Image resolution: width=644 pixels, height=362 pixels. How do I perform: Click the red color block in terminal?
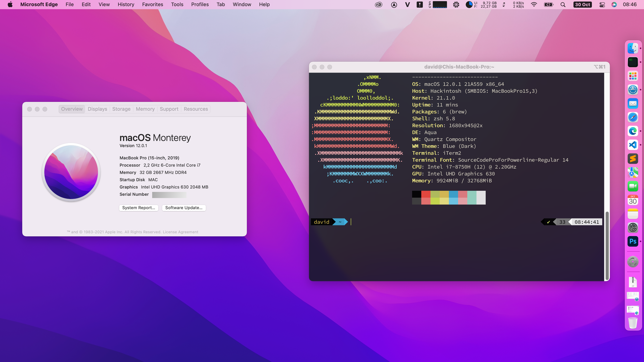(x=426, y=194)
